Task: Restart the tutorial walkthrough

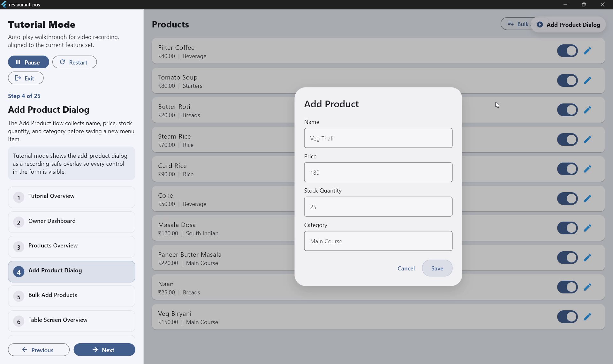Action: click(74, 62)
